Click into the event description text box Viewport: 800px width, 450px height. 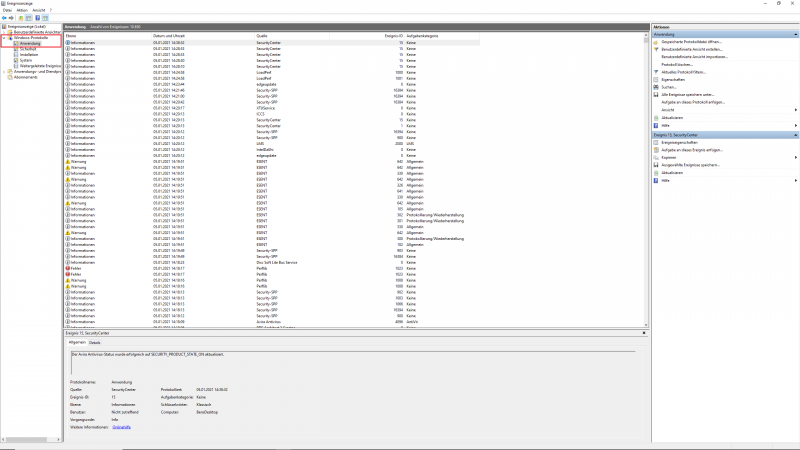[353, 363]
